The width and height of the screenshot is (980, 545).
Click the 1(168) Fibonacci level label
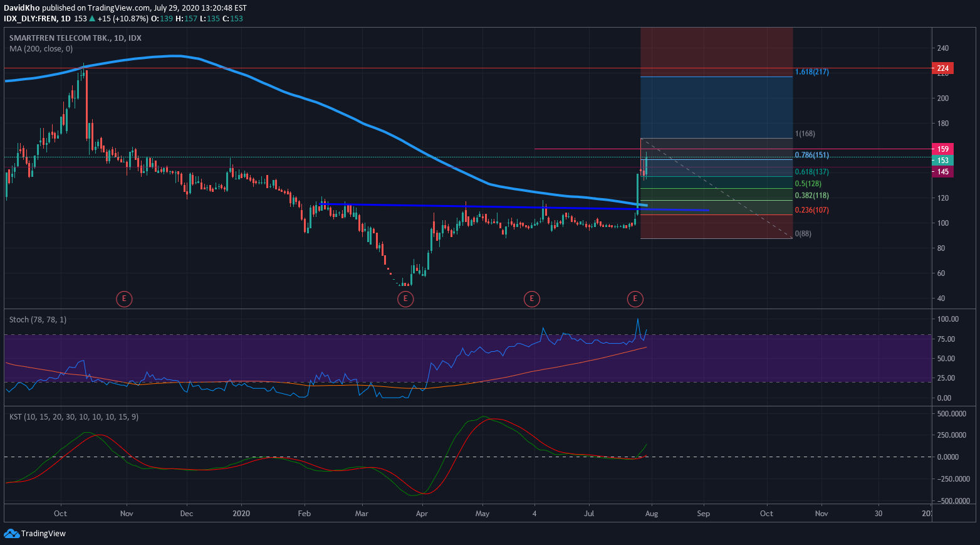click(805, 134)
